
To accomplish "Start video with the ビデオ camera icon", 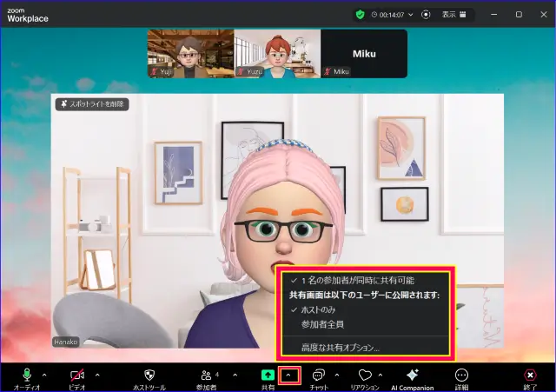I will click(77, 375).
